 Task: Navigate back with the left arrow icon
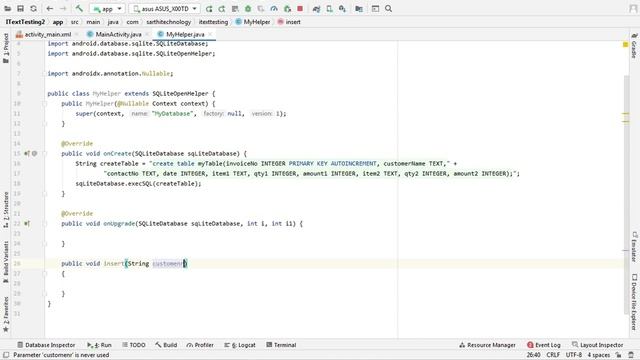click(50, 9)
